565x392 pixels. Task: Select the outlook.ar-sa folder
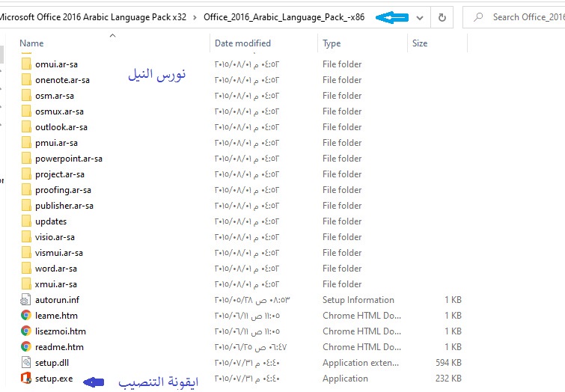point(61,127)
